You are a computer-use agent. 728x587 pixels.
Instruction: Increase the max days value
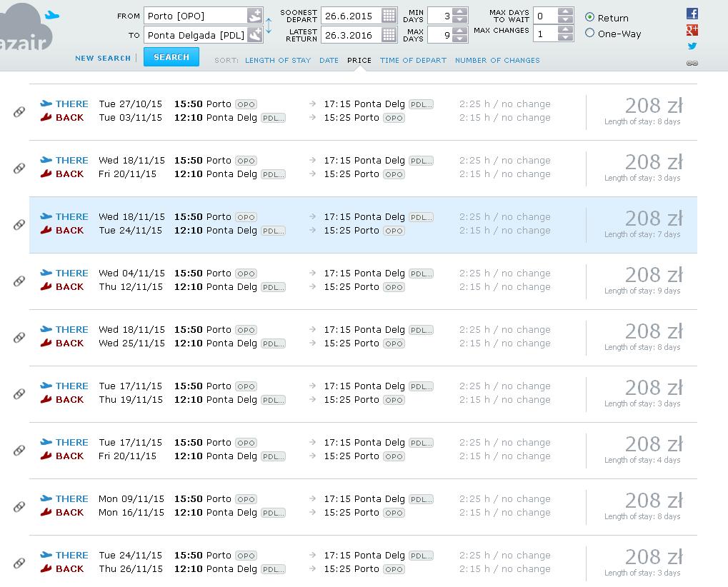click(x=459, y=31)
